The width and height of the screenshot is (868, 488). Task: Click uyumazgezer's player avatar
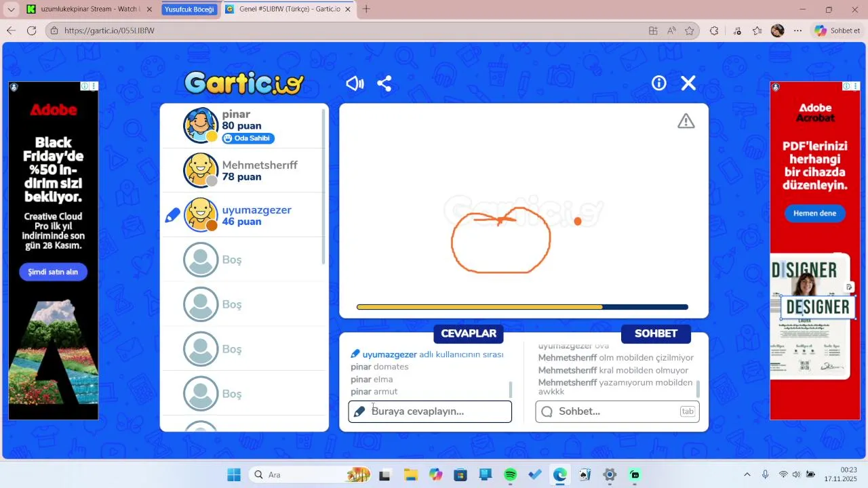point(201,215)
